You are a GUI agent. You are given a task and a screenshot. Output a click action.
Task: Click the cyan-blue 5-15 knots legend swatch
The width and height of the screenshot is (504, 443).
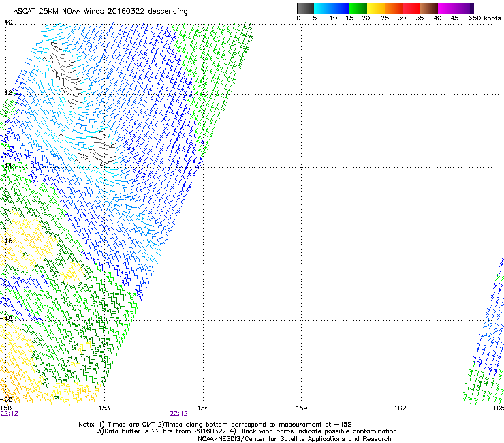332,8
